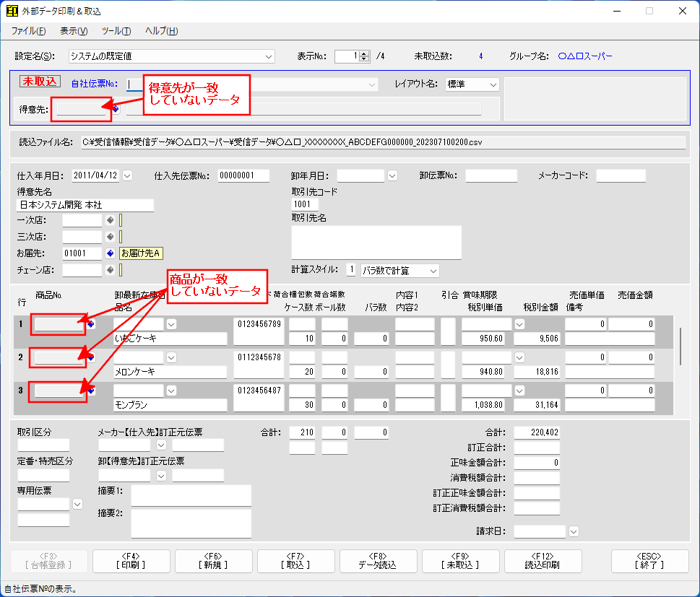This screenshot has height=597, width=700.
Task: Click the ESC 終了 button
Action: click(649, 561)
